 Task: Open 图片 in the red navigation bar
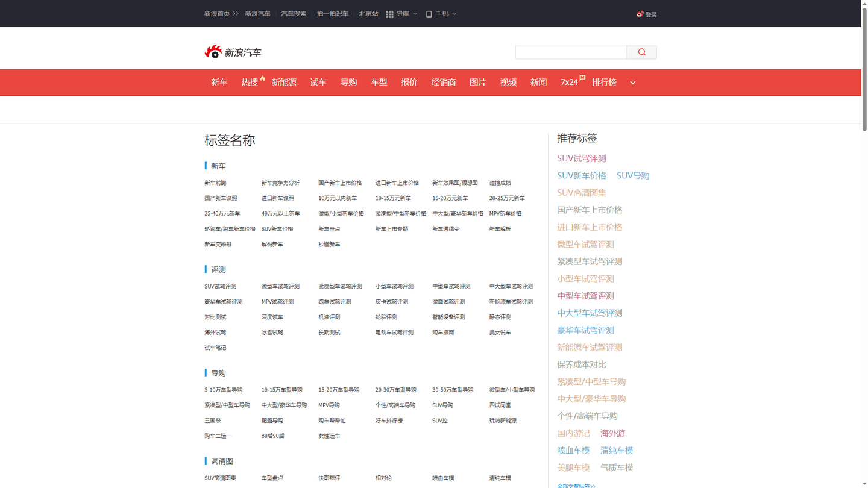coord(478,82)
